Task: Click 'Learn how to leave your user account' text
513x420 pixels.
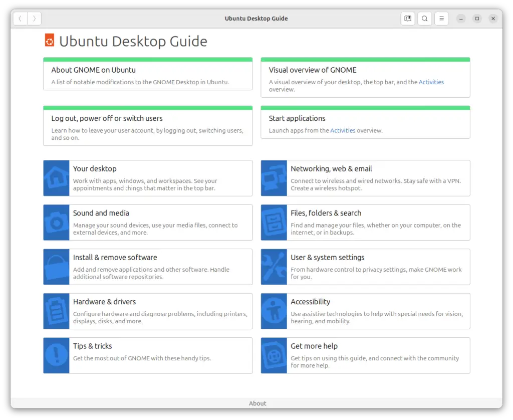Action: (x=147, y=134)
